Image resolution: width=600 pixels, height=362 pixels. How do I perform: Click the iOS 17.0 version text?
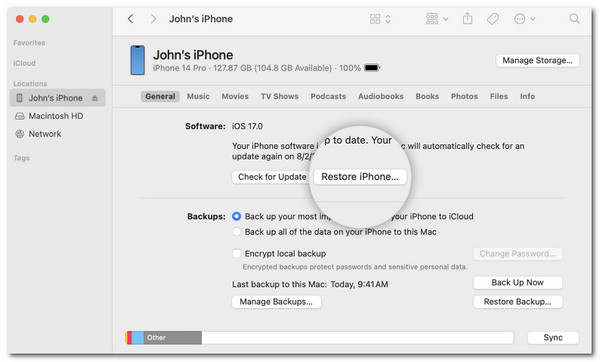[247, 126]
